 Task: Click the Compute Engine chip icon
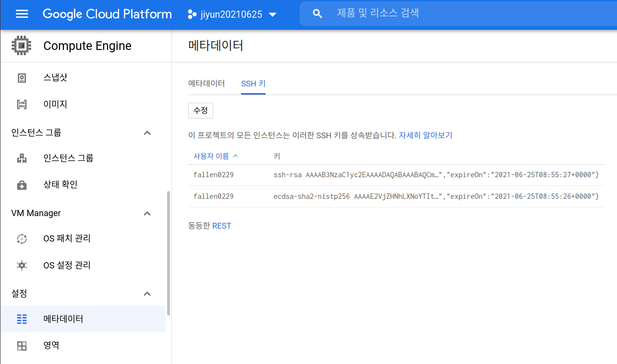point(22,46)
